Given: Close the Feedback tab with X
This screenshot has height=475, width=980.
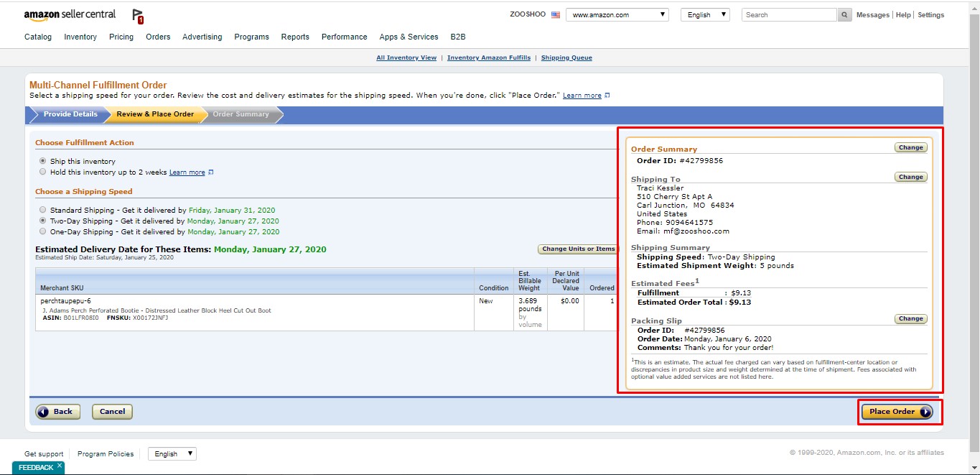Looking at the screenshot, I should tap(60, 466).
